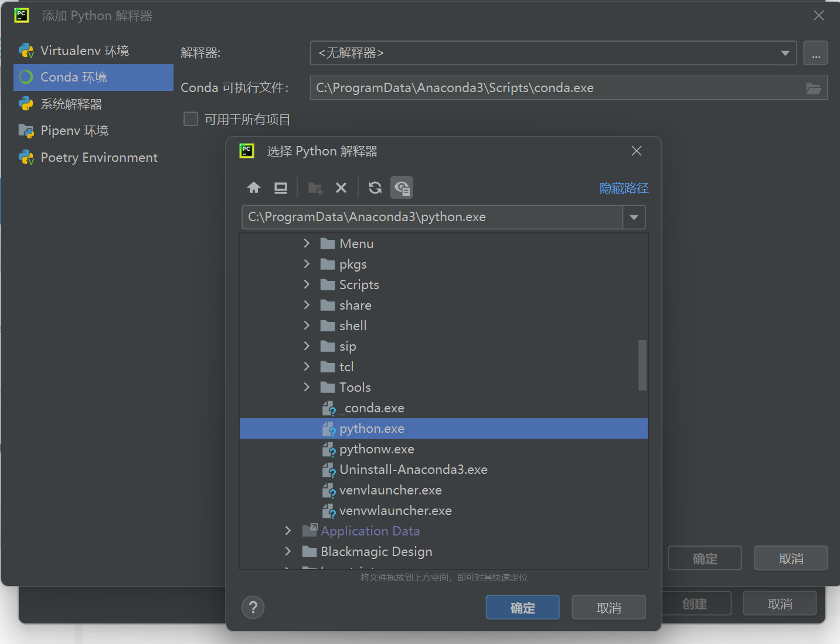Click the blue 确定 button in file chooser
The width and height of the screenshot is (840, 644).
[522, 608]
